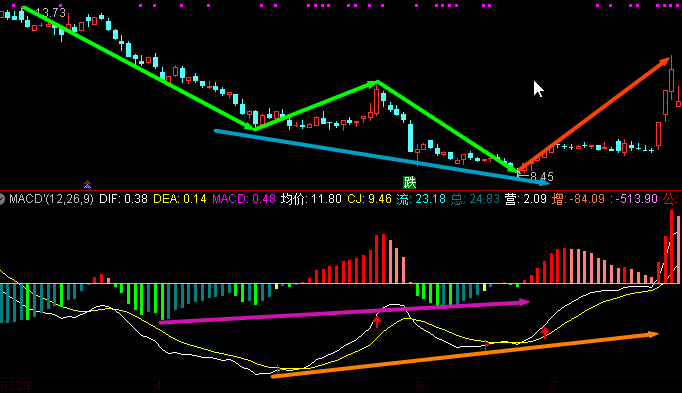Click the 营: 2.09 reading
682x393 pixels.
pyautogui.click(x=525, y=199)
